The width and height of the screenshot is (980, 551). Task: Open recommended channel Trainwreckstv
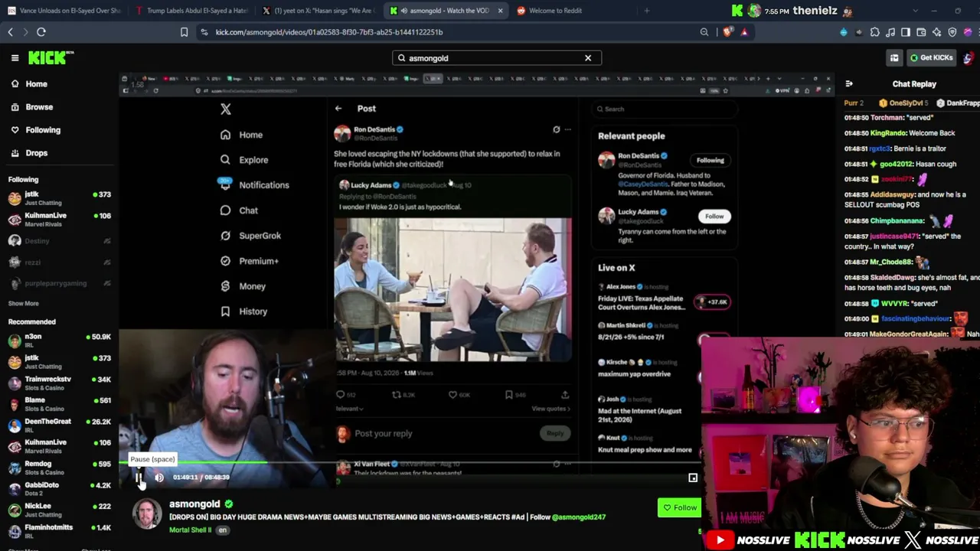coord(59,383)
